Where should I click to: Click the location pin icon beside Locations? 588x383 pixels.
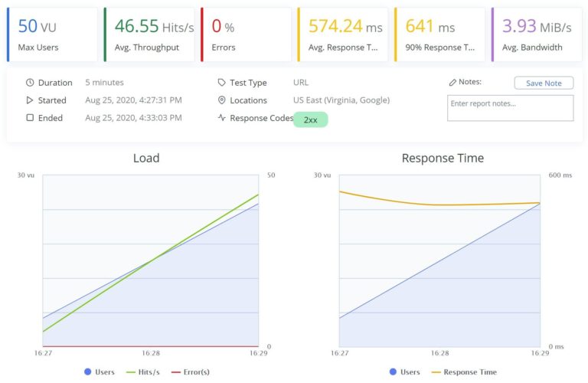222,100
